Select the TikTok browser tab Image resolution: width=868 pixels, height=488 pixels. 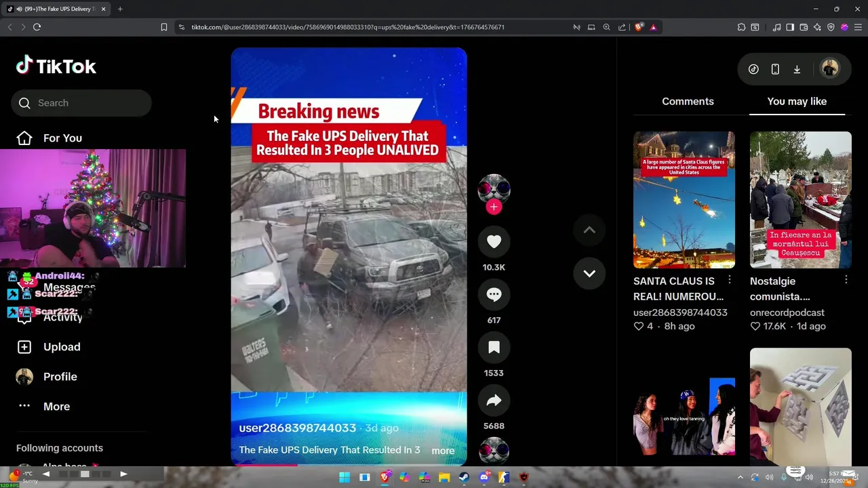coord(57,9)
